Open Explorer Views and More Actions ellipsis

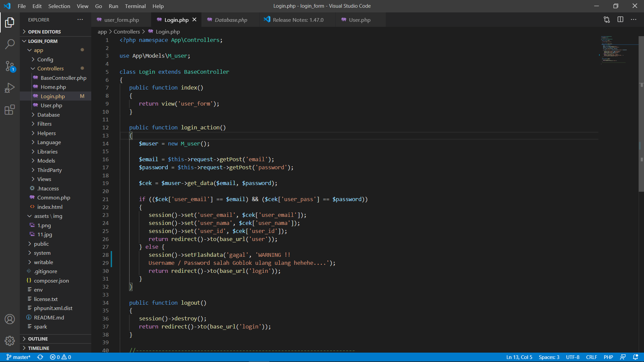tap(80, 20)
